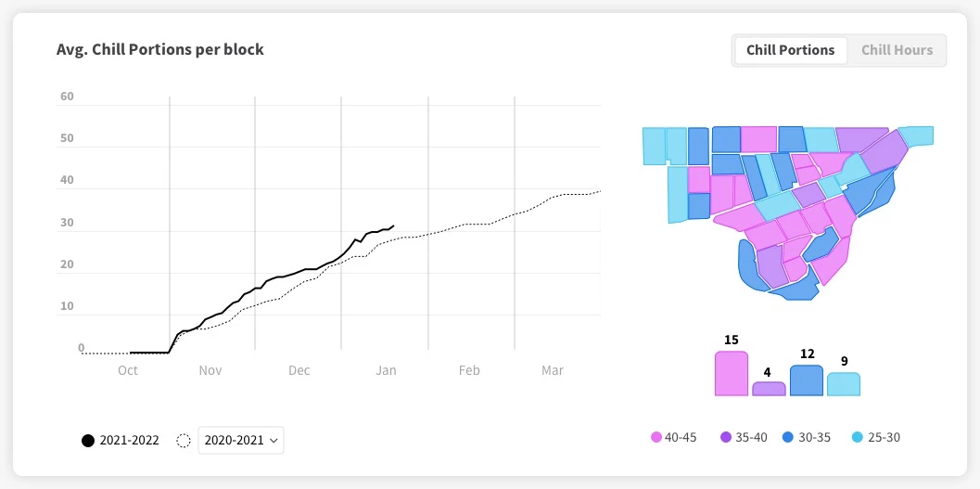The height and width of the screenshot is (489, 980).
Task: Open the 2020-2021 season dropdown
Action: point(241,441)
